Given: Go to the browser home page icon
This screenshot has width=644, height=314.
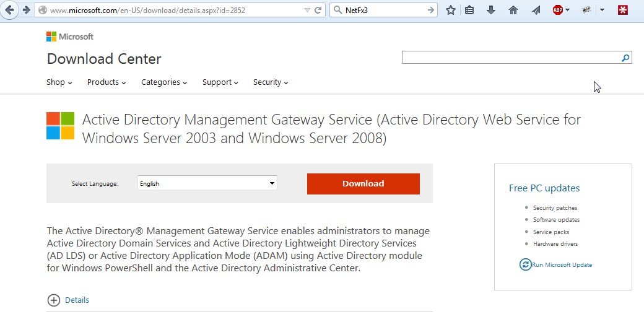Looking at the screenshot, I should pos(513,10).
